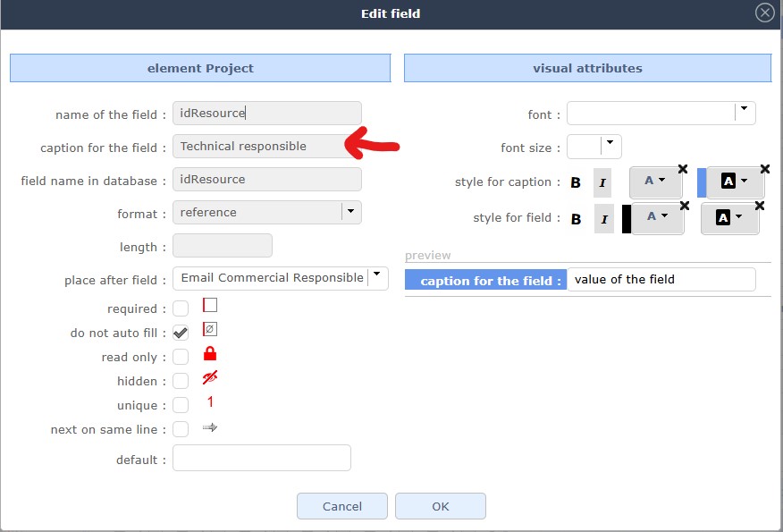Open the format dropdown showing reference
Image resolution: width=783 pixels, height=532 pixels.
(350, 212)
